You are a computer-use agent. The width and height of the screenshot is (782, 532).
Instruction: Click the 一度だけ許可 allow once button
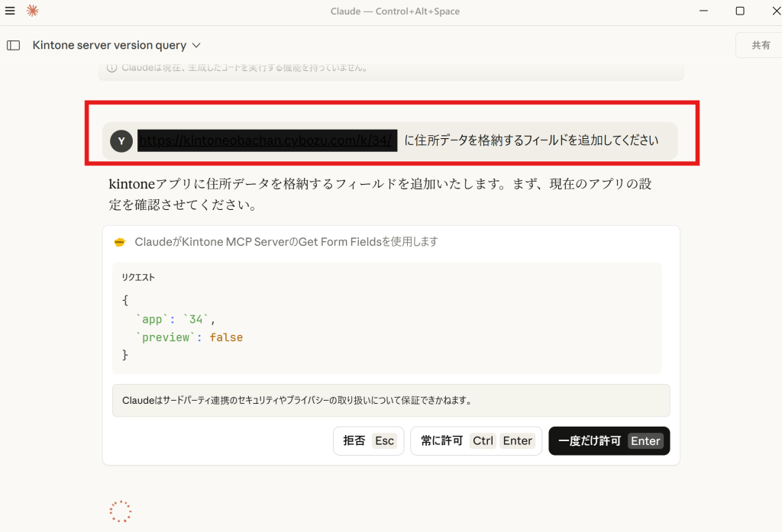coord(609,440)
